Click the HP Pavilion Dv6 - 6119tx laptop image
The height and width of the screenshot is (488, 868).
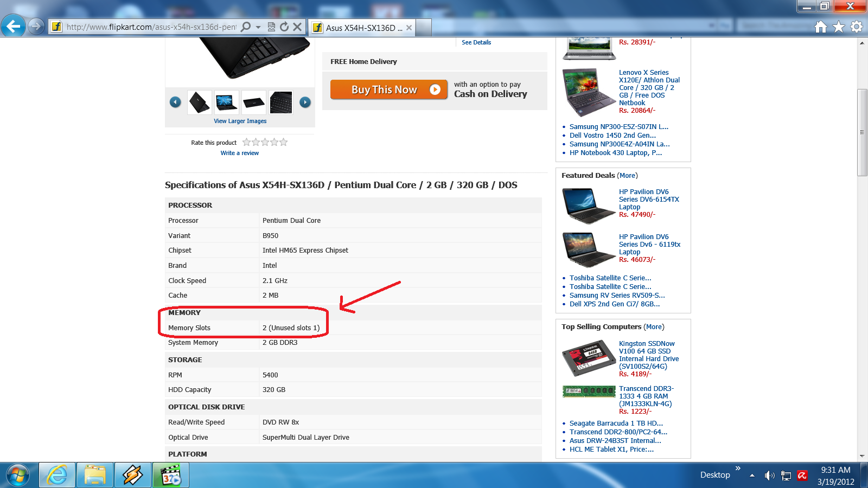point(589,250)
